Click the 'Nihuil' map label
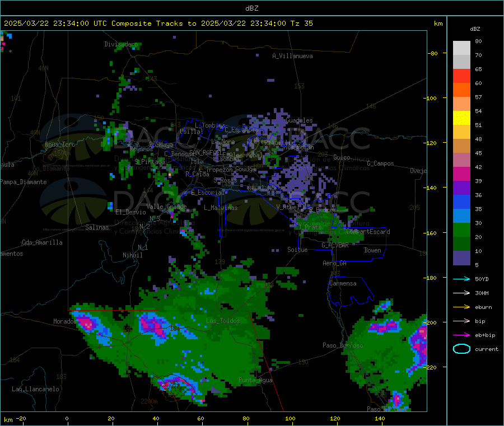The image size is (504, 426). tap(132, 255)
